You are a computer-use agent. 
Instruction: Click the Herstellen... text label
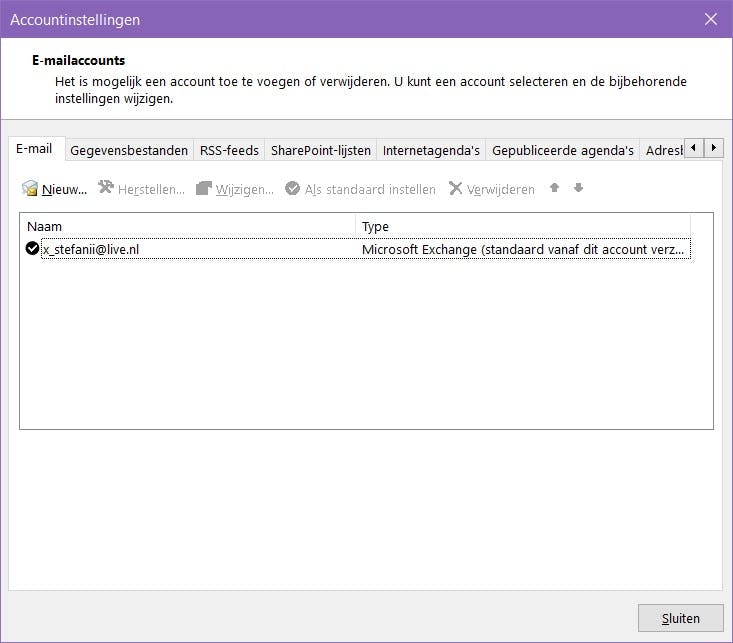[151, 189]
